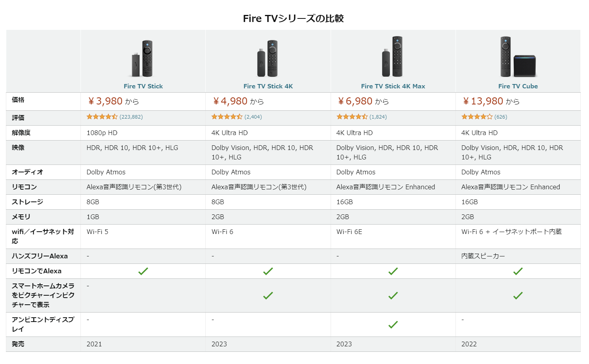589x364 pixels.
Task: Click Fire TV Stick star rating icons
Action: [102, 117]
